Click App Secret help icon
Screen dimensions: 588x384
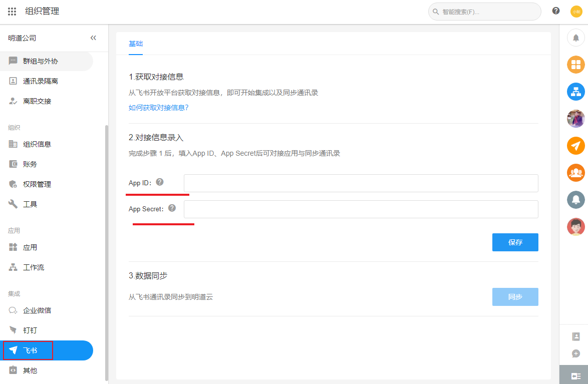click(172, 208)
